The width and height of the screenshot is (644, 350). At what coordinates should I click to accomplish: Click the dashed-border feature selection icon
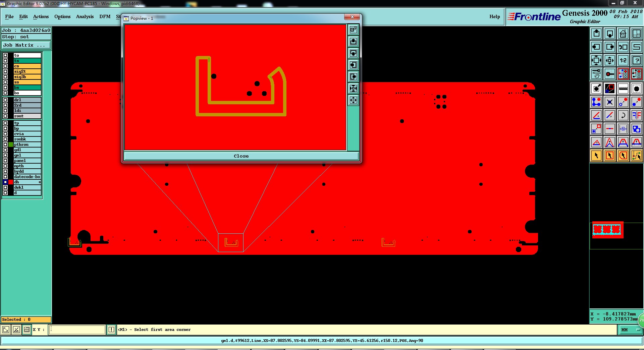[637, 89]
